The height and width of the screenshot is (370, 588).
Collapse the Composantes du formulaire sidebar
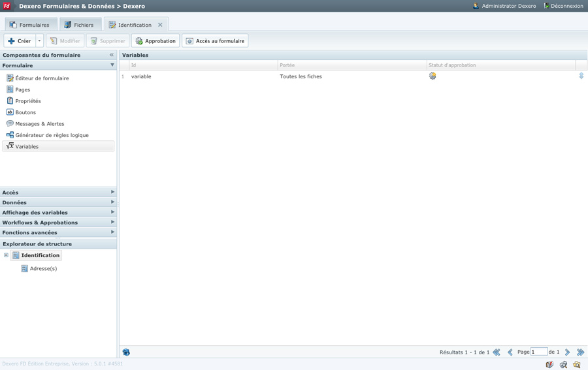tap(112, 55)
